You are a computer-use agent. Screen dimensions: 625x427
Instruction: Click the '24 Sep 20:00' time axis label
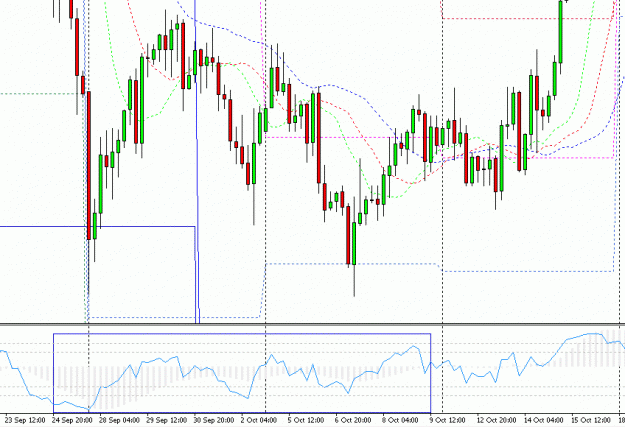click(x=72, y=420)
